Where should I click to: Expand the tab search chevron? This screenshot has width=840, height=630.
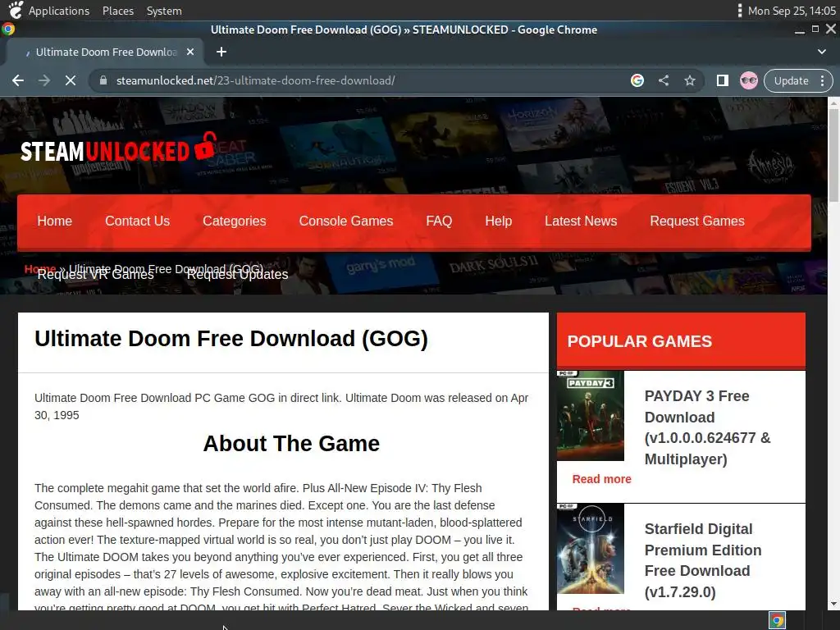(821, 52)
